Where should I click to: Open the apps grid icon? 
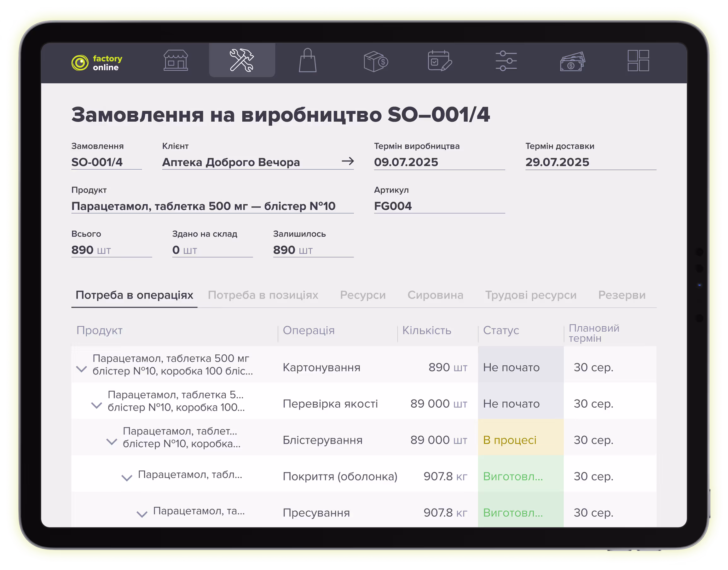[638, 61]
